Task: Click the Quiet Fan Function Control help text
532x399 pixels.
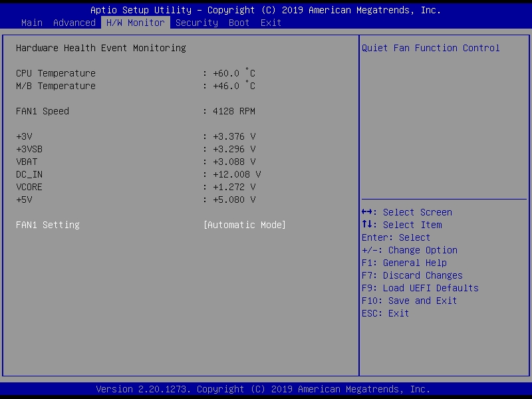Action: point(431,48)
